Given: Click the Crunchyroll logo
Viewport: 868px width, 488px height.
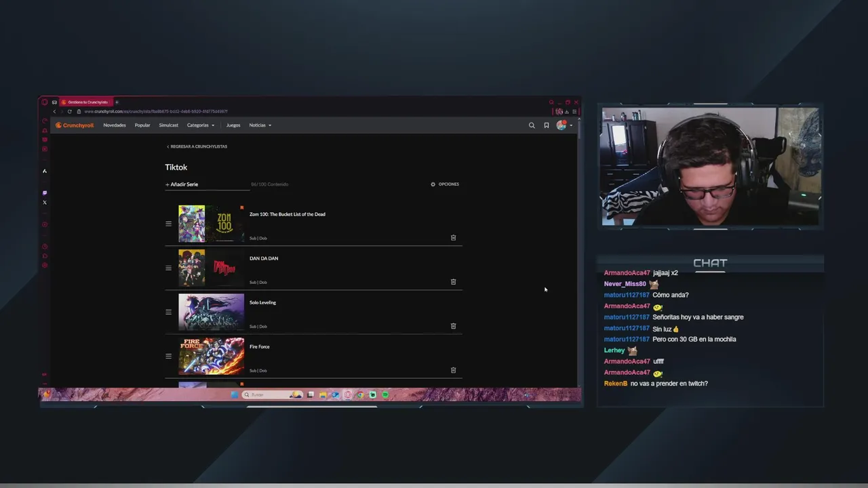Looking at the screenshot, I should [75, 125].
